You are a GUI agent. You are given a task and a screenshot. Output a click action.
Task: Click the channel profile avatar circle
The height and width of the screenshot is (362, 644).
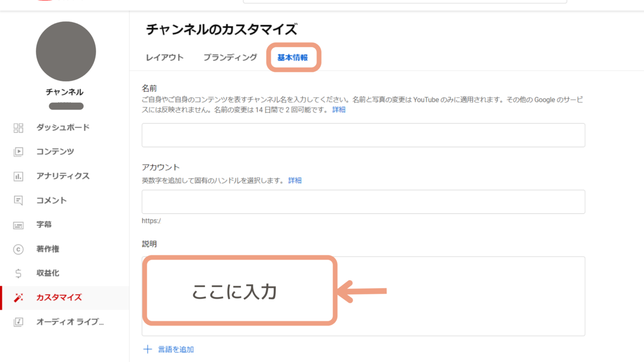click(x=66, y=51)
